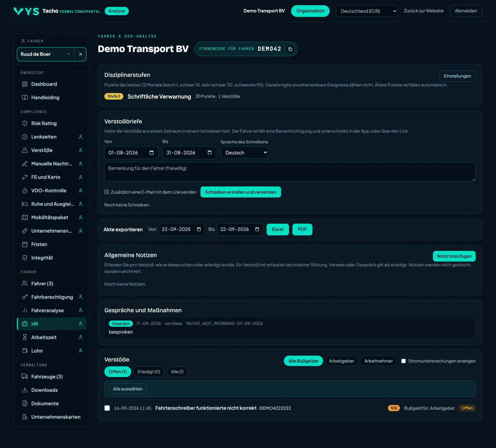This screenshot has width=496, height=448.
Task: Open the Integrität menu item
Action: tap(51, 258)
